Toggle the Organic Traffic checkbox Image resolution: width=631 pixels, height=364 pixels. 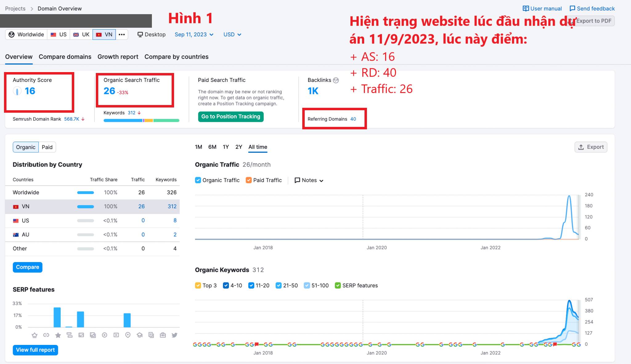click(x=198, y=180)
